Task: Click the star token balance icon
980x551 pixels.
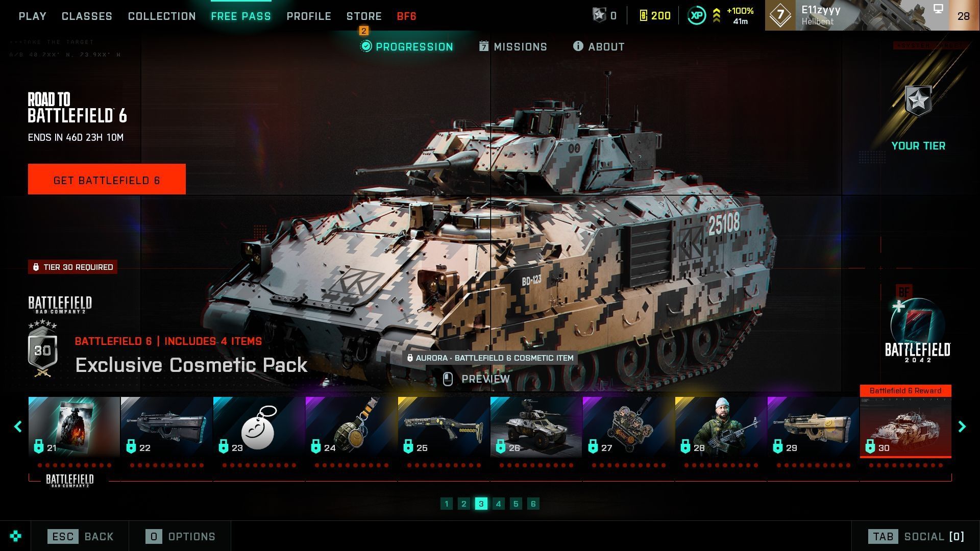Action: (x=599, y=15)
